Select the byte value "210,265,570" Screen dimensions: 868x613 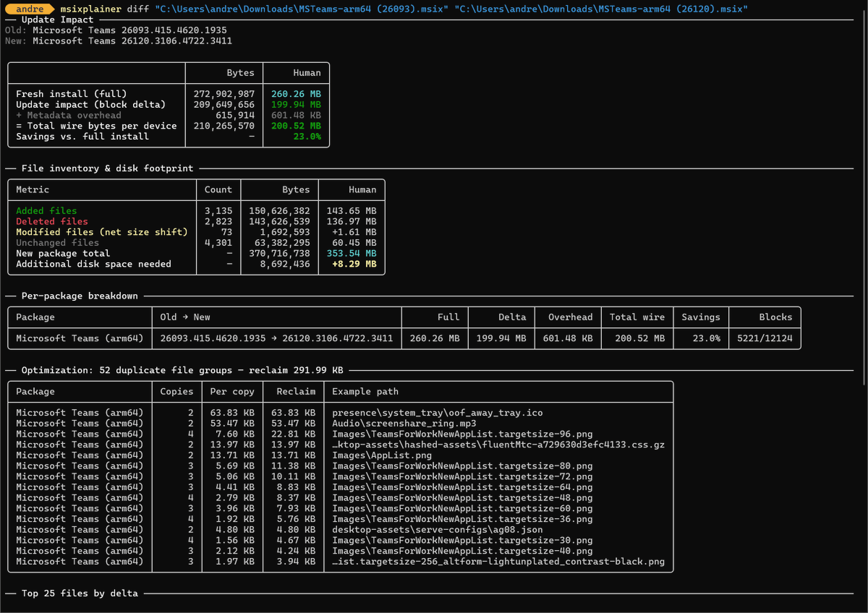(224, 126)
